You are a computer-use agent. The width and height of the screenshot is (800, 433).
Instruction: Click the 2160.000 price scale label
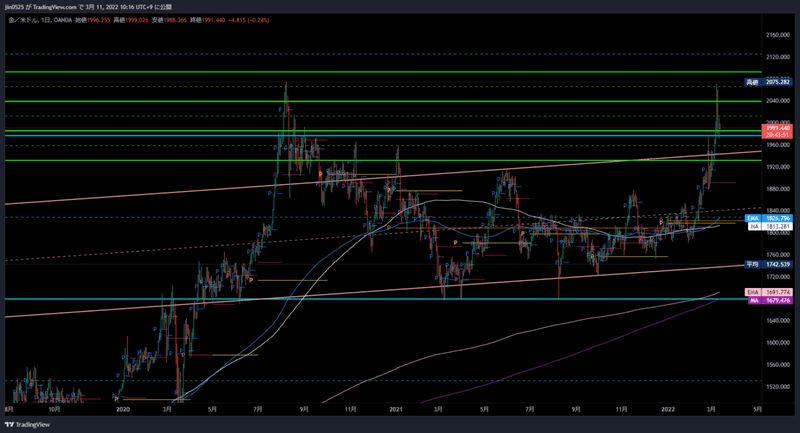coord(778,35)
